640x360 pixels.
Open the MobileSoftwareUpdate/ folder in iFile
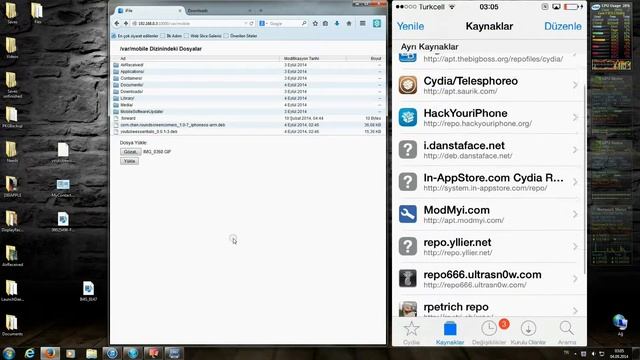coord(142,111)
